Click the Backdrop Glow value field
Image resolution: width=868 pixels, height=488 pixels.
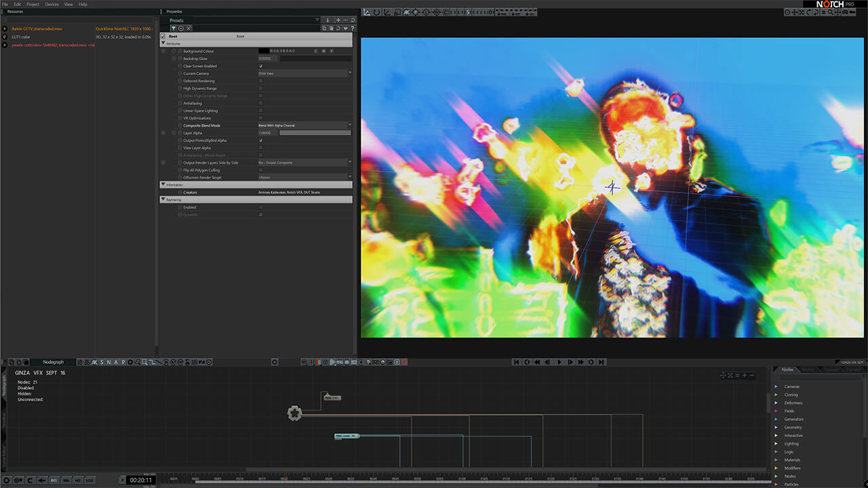pos(268,58)
